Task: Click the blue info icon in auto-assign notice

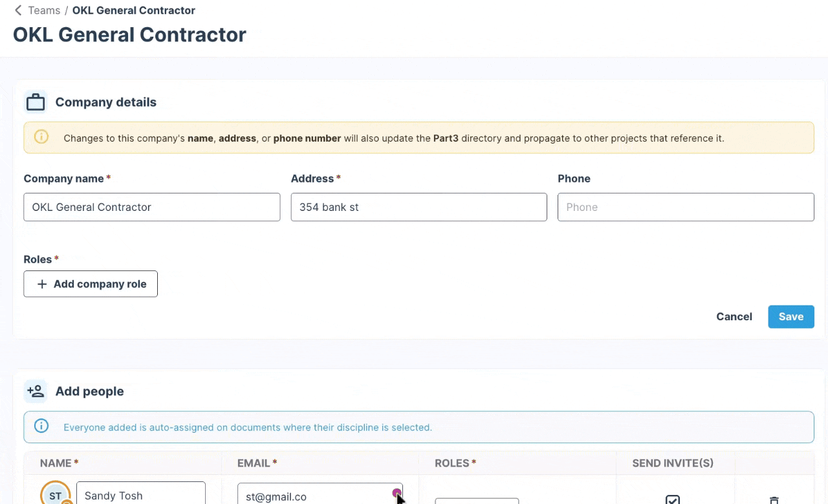Action: [x=41, y=426]
